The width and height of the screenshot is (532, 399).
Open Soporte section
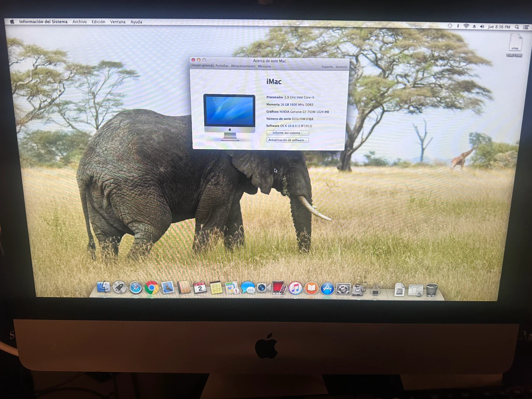coord(327,67)
